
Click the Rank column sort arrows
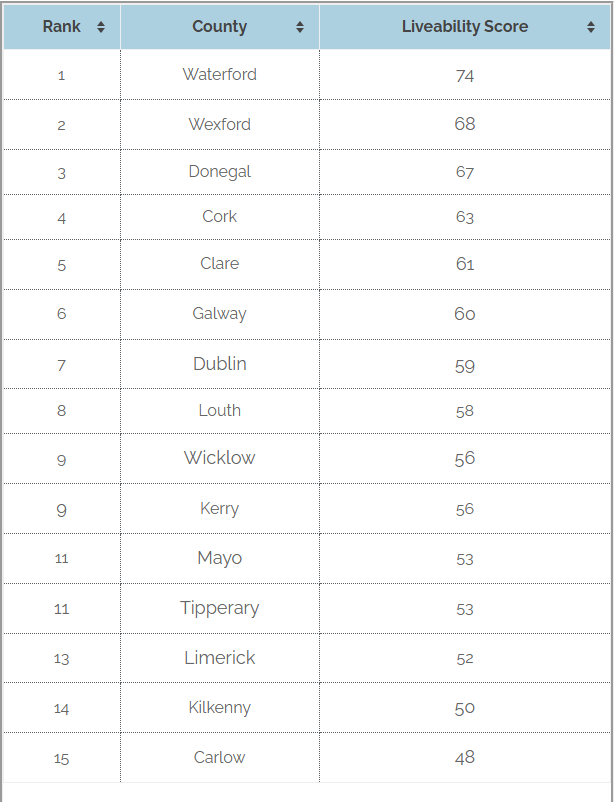click(101, 28)
